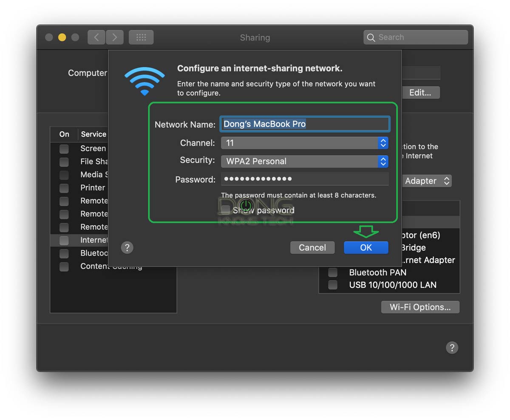Select the Printer service row label
The height and width of the screenshot is (420, 510).
93,187
